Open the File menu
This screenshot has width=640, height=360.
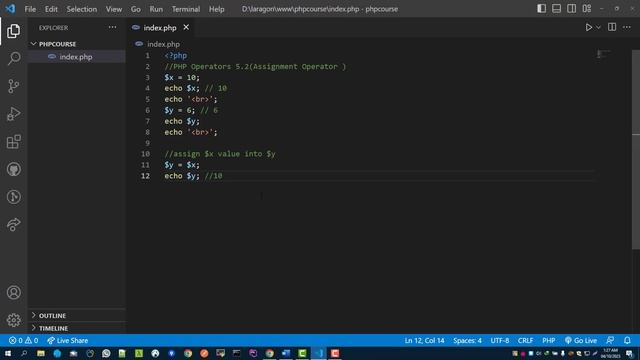tap(30, 9)
